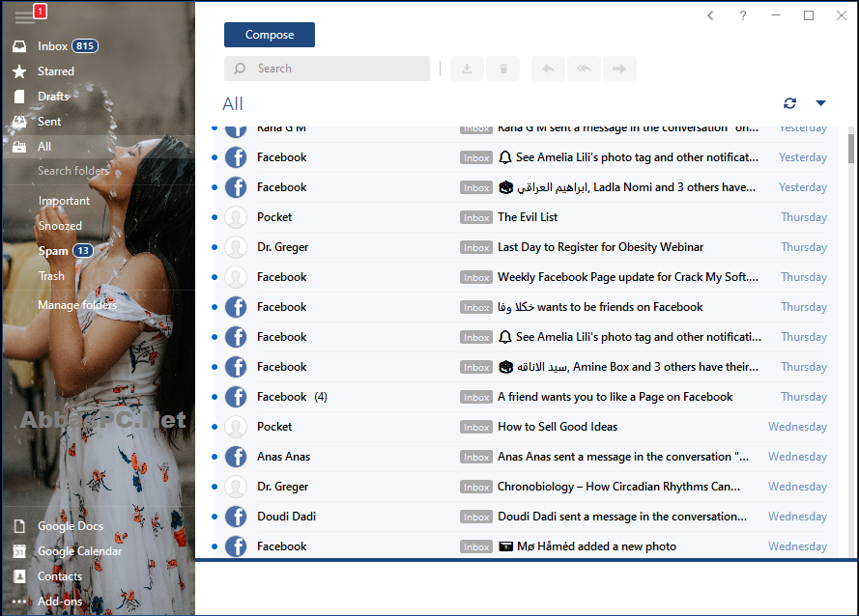Click Facebook avatar on Weekly Page update row

(x=236, y=277)
